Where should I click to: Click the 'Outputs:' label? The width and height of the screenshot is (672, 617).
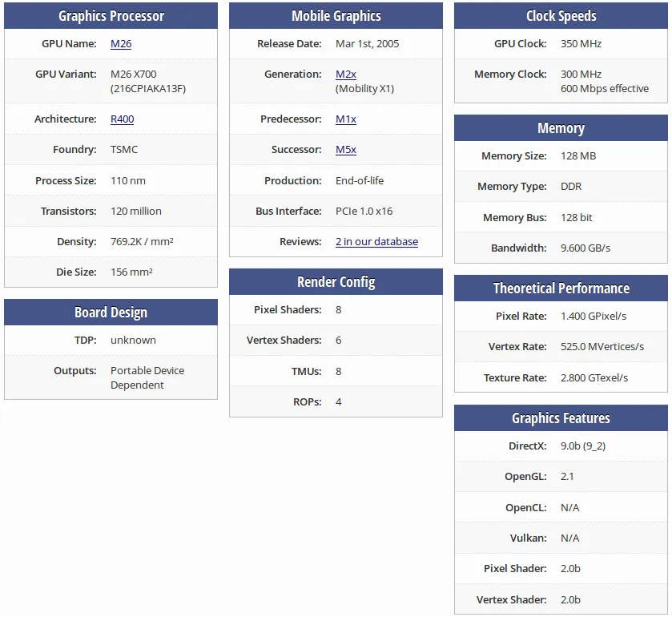75,371
